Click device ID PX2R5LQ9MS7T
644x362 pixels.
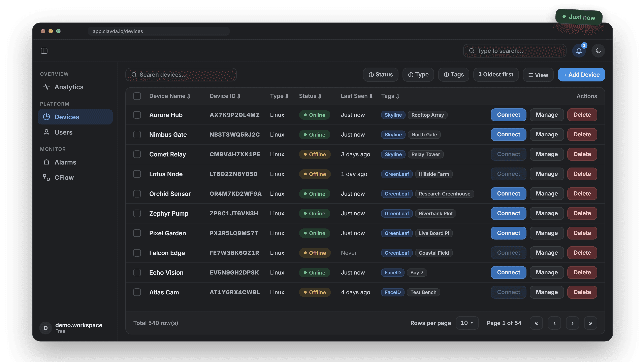pyautogui.click(x=234, y=233)
